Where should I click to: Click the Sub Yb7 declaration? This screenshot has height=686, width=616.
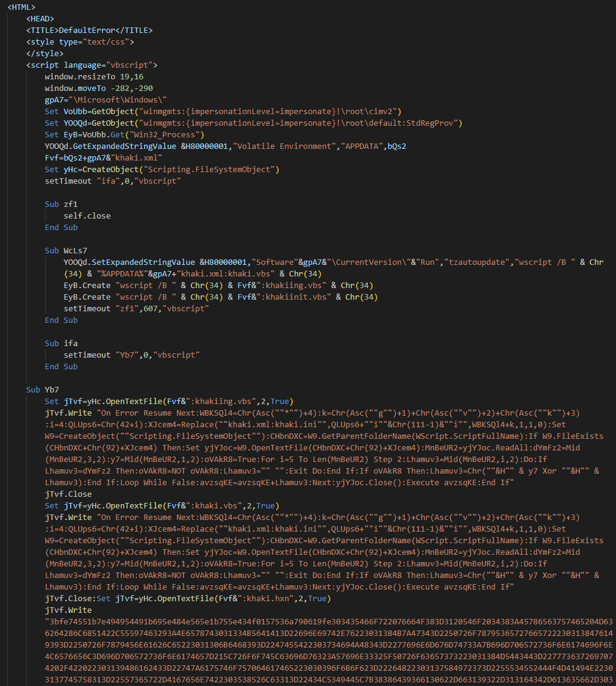43,390
